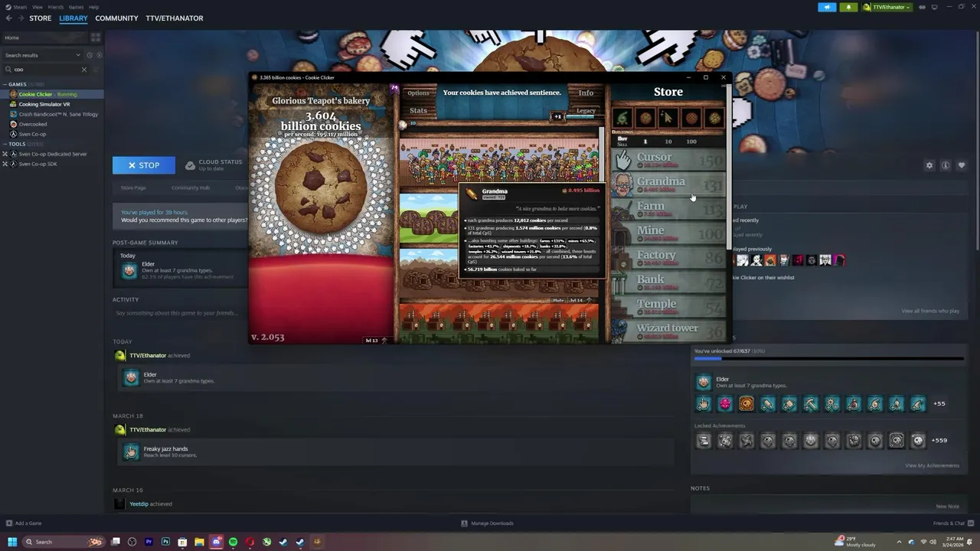The height and width of the screenshot is (551, 980).
Task: Set buy amount to 10
Action: (668, 142)
